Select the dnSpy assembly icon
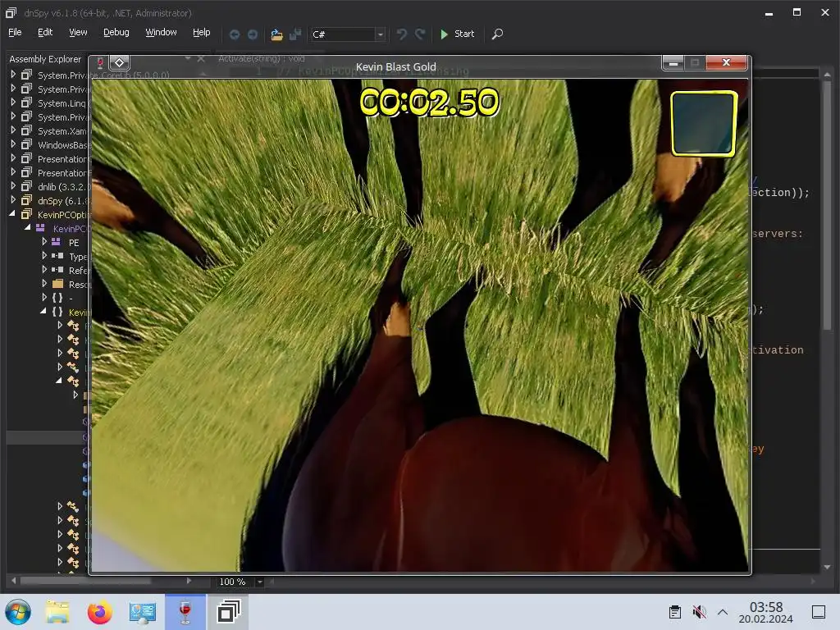Image resolution: width=840 pixels, height=630 pixels. (x=26, y=200)
